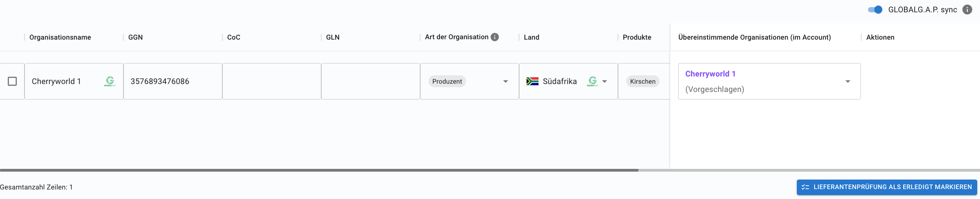Click the GGN field containing 3576893476086
The width and height of the screenshot is (980, 199).
(173, 81)
